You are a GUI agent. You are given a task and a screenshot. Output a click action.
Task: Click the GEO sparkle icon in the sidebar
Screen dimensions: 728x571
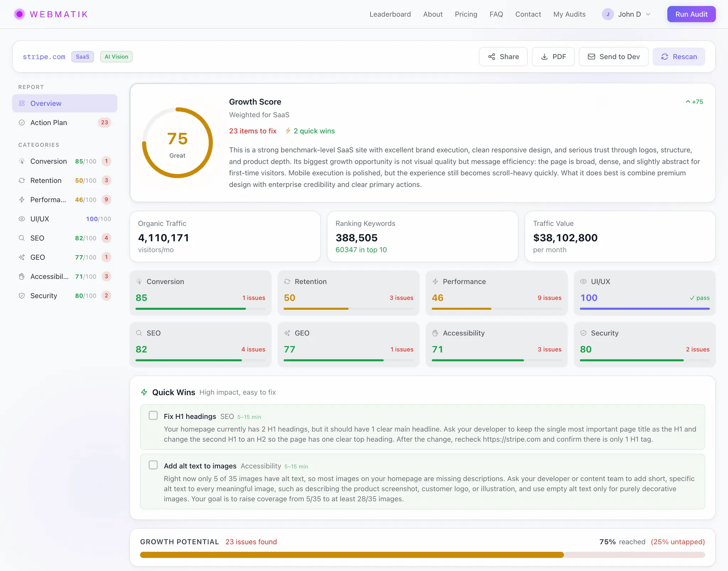click(x=22, y=257)
